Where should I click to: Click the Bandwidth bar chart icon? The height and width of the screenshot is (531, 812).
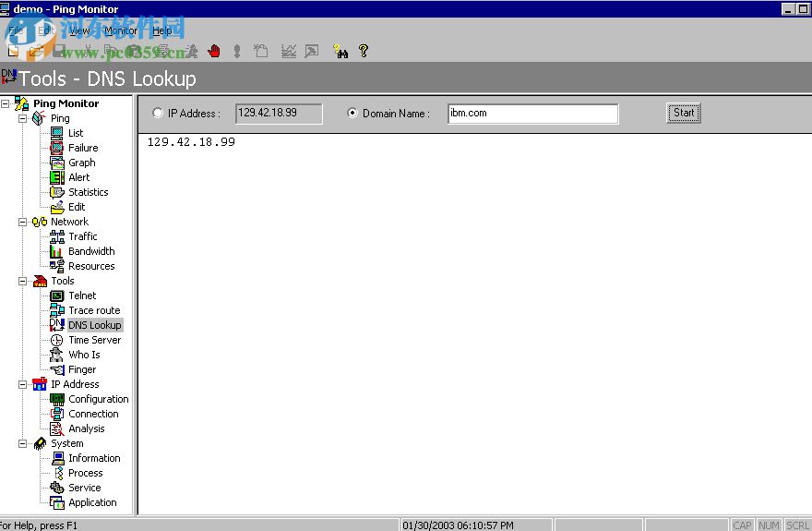(x=56, y=251)
